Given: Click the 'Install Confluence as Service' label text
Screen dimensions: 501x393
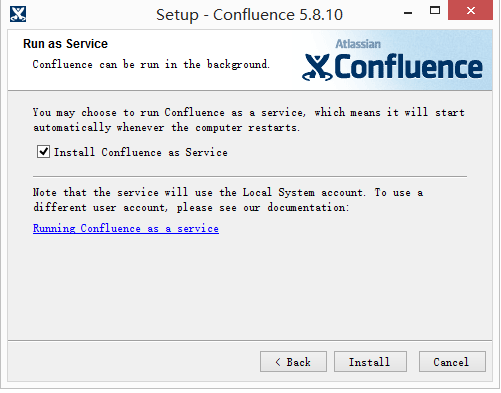Looking at the screenshot, I should [x=141, y=152].
